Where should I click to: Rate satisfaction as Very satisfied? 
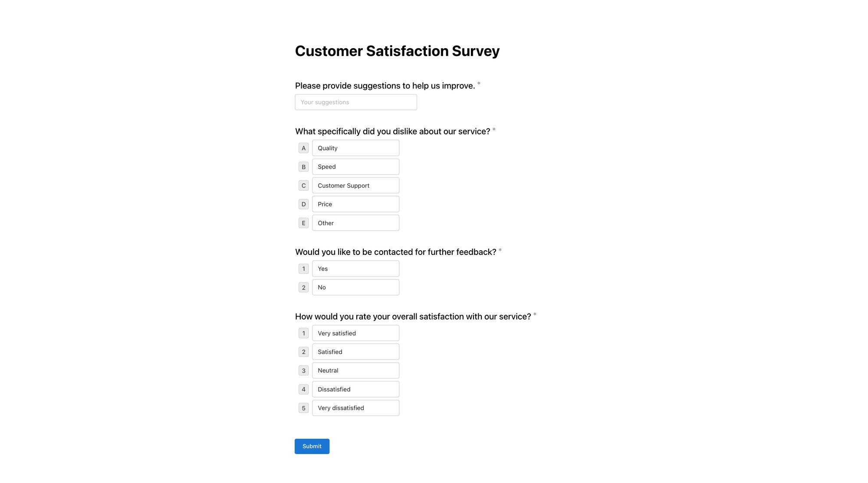coord(355,333)
